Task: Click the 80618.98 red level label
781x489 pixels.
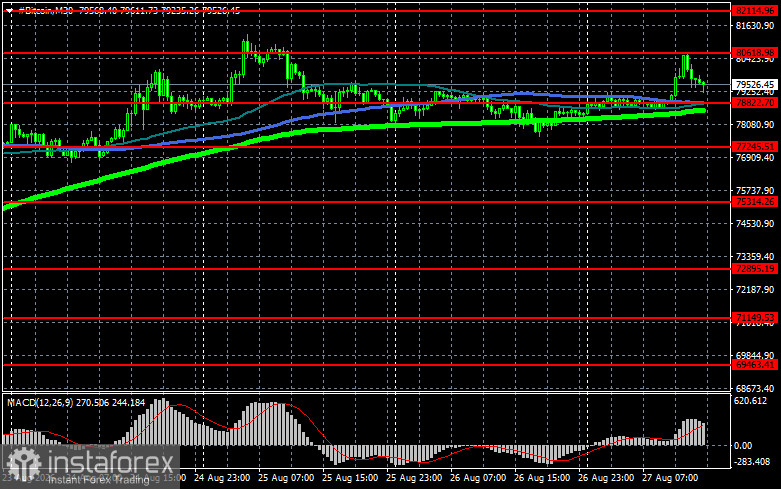Action: [x=755, y=52]
